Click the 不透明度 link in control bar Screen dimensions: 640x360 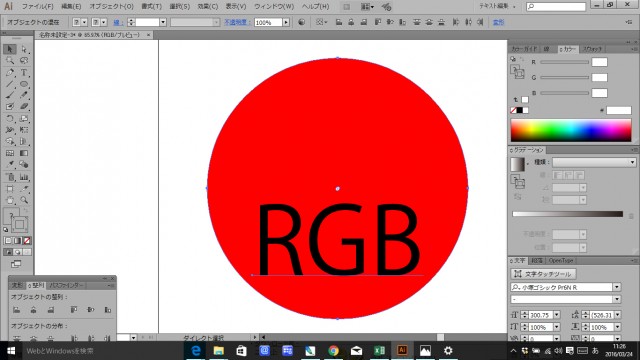click(x=237, y=22)
